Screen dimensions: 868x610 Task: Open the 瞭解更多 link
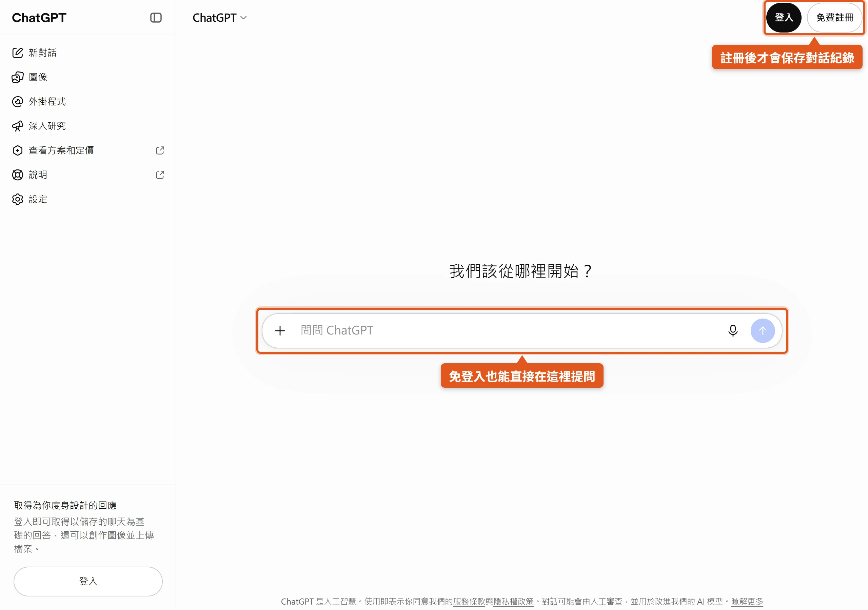(x=747, y=601)
